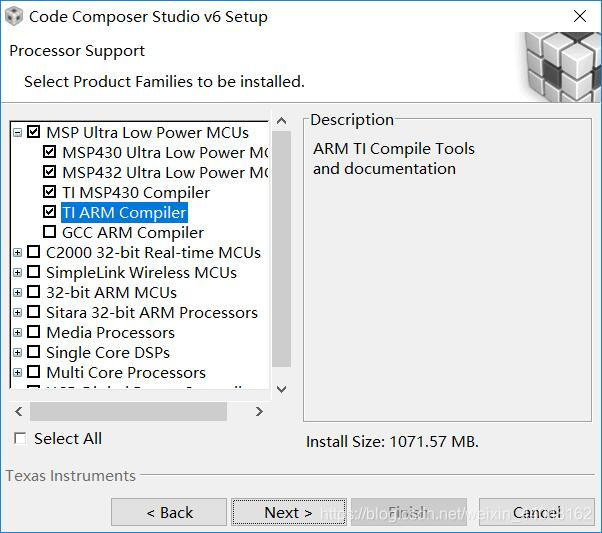Enable the Select All checkbox
Screen dimensions: 602x533
(20, 438)
